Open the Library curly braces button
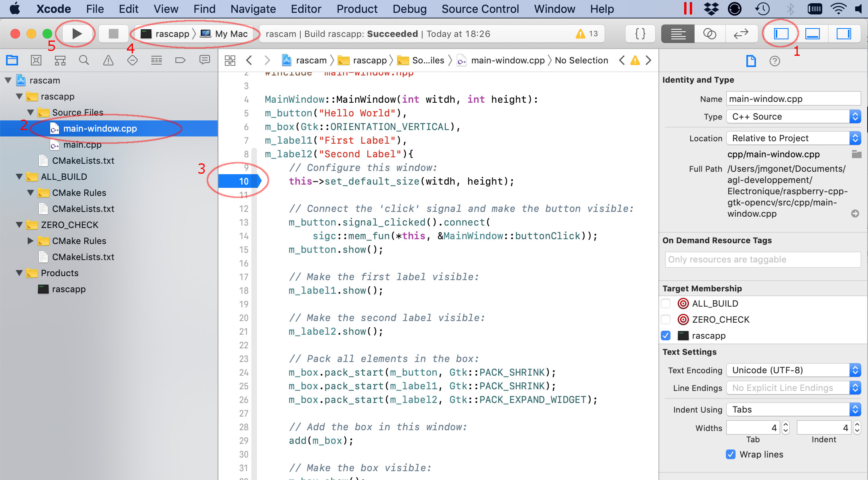Viewport: 868px width, 480px height. (x=640, y=34)
